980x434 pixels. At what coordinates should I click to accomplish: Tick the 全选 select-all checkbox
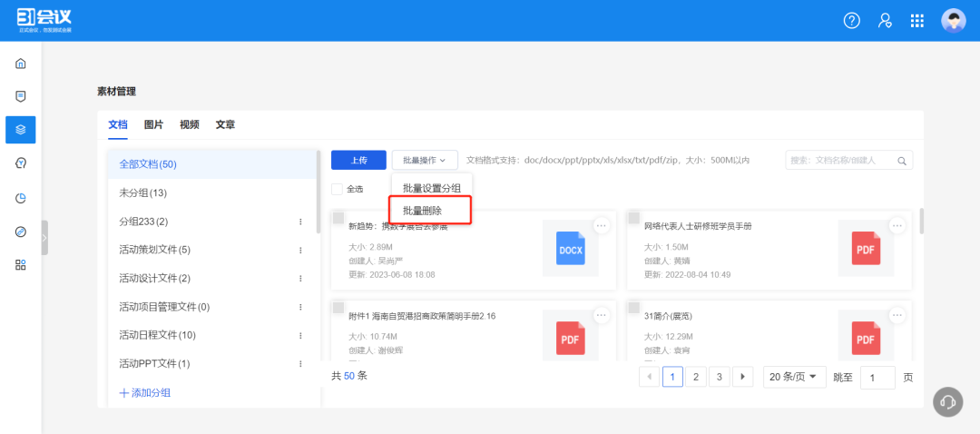[337, 189]
